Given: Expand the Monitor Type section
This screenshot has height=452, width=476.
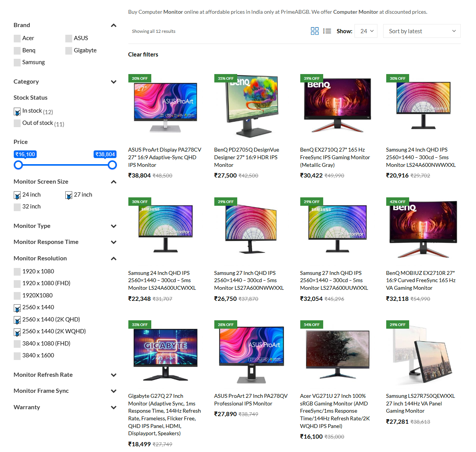Looking at the screenshot, I should pyautogui.click(x=113, y=226).
